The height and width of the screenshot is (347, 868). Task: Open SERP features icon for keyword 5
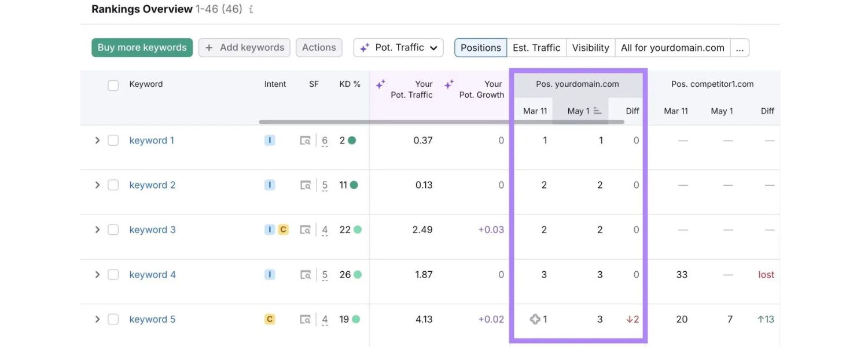[x=305, y=319]
